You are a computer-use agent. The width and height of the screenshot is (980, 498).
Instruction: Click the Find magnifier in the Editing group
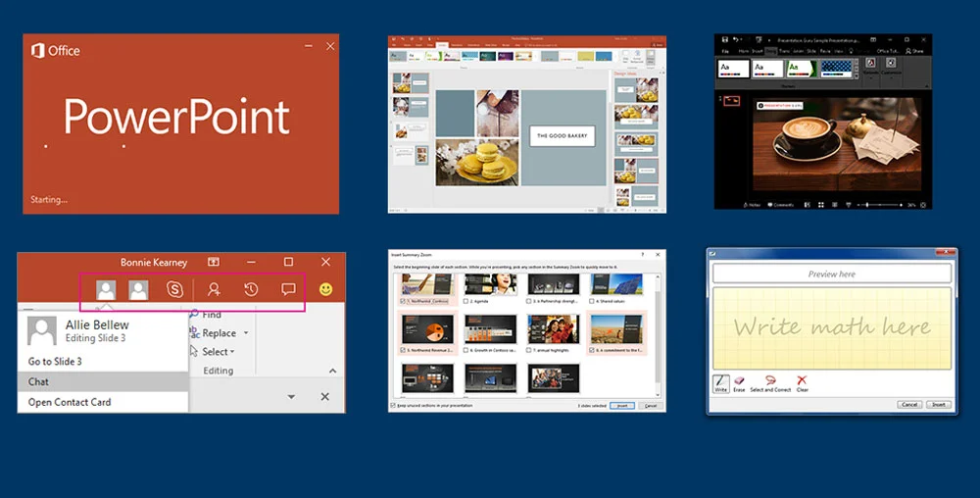194,314
